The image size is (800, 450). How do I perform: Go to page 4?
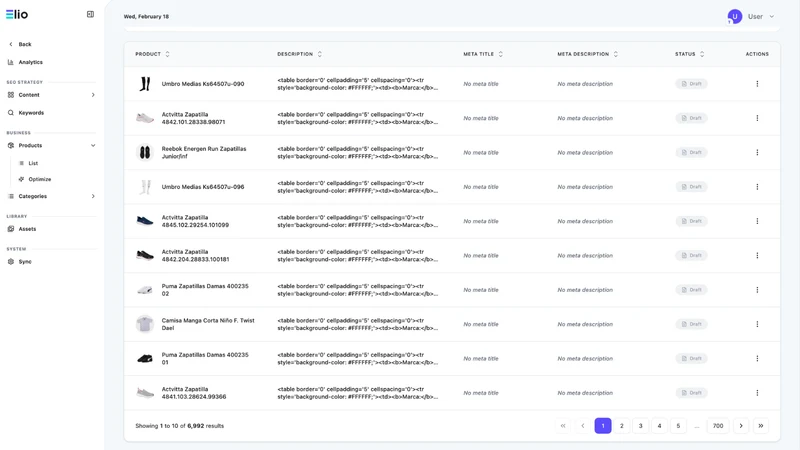pyautogui.click(x=659, y=426)
